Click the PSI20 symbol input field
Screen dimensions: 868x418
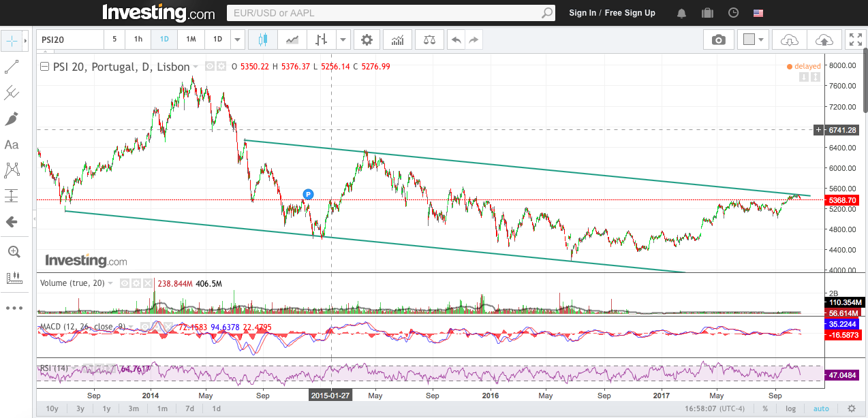(x=69, y=39)
